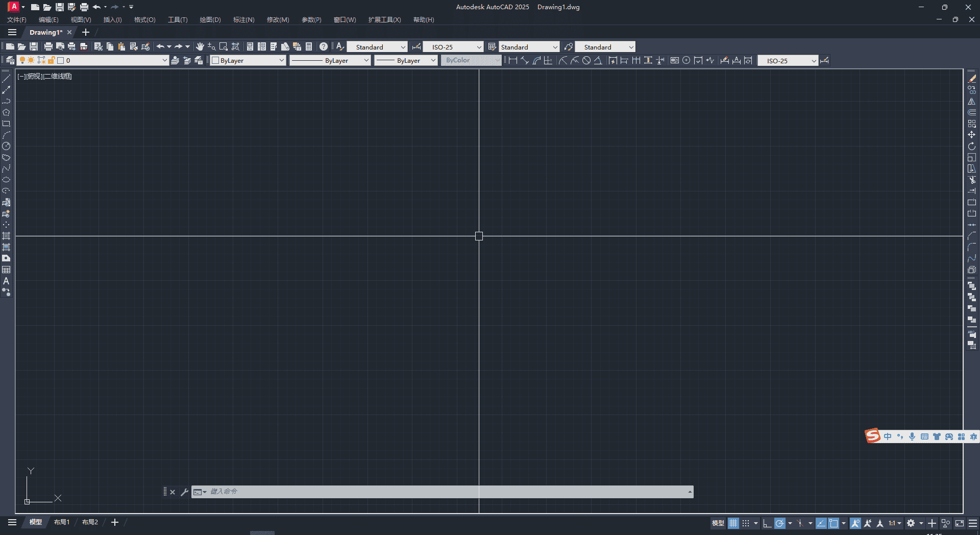Select the Revision Cloud tool
Screen dimensions: 980x535
(7, 157)
